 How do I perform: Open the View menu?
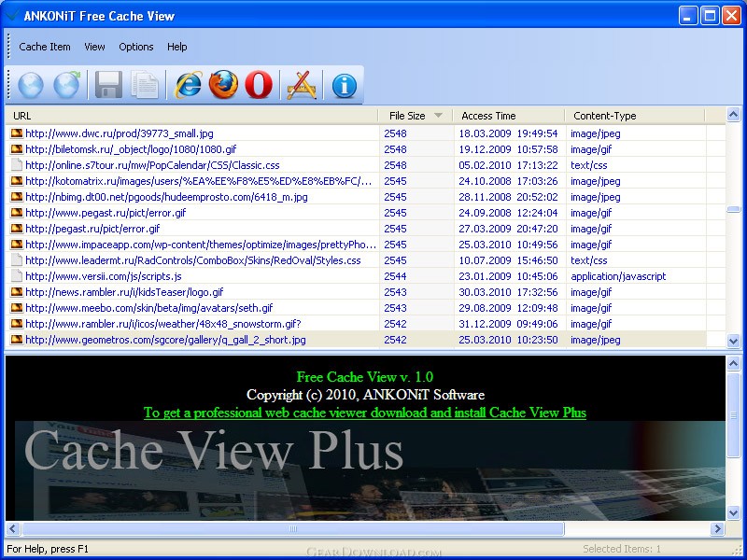[x=94, y=47]
